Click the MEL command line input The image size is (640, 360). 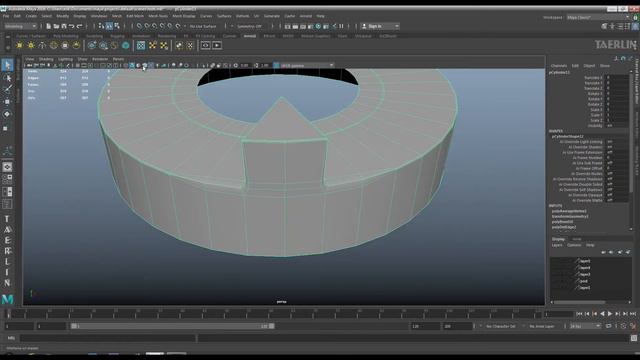[x=107, y=338]
